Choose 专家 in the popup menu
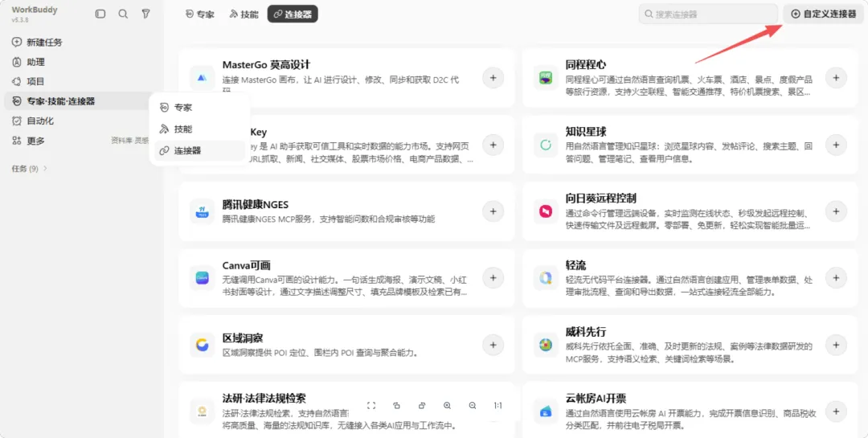The image size is (868, 438). tap(199, 108)
